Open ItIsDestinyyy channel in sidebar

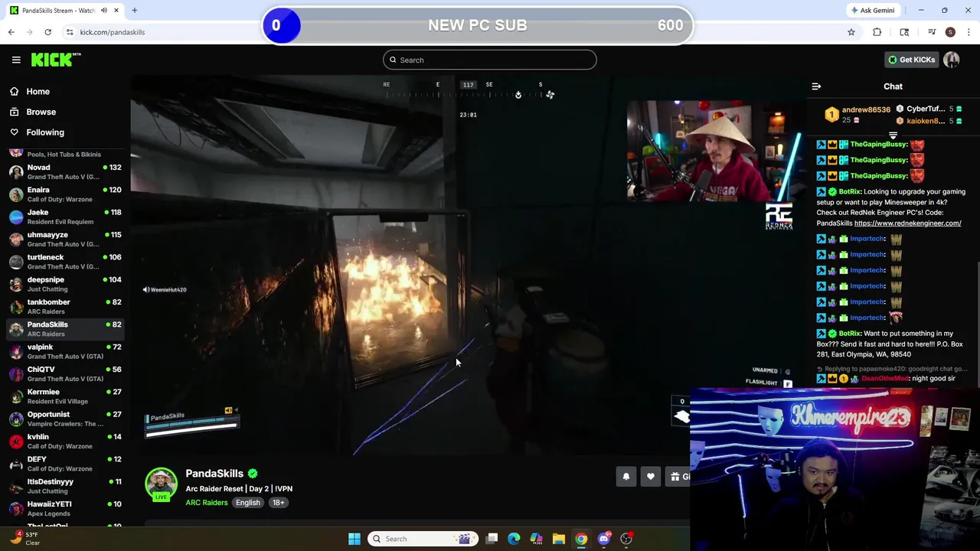tap(65, 486)
